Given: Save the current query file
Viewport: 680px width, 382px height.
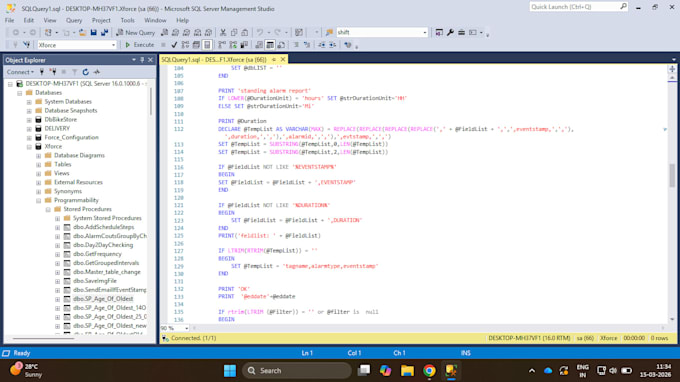Looking at the screenshot, I should (93, 33).
